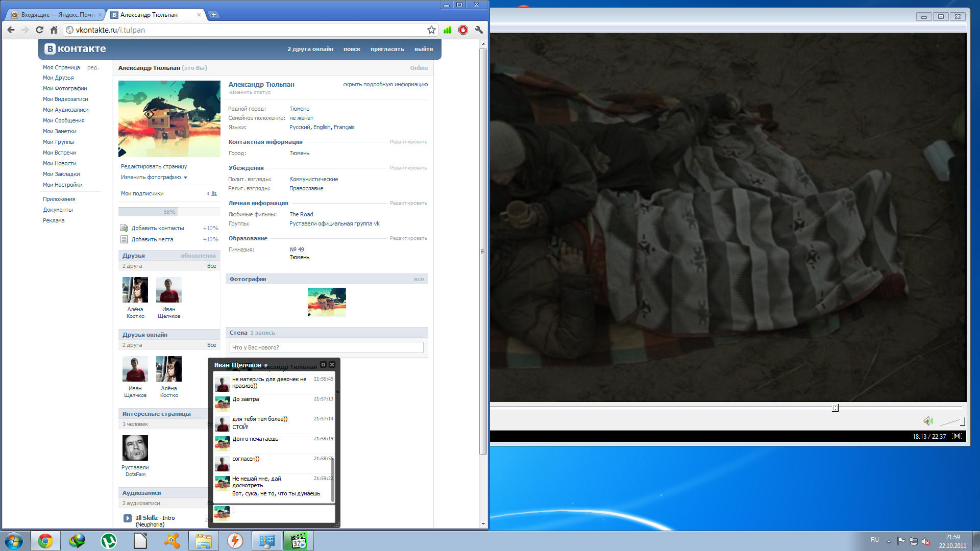Screen dimensions: 980x551
Task: Open a new Chrome tab
Action: 214,15
